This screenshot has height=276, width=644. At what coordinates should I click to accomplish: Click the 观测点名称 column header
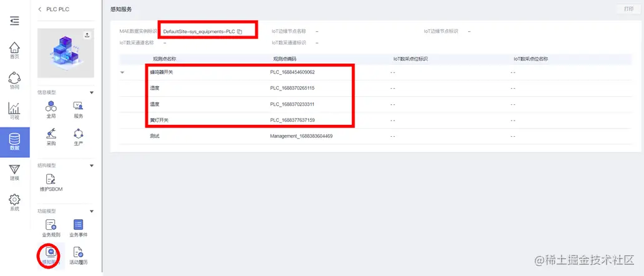(165, 59)
